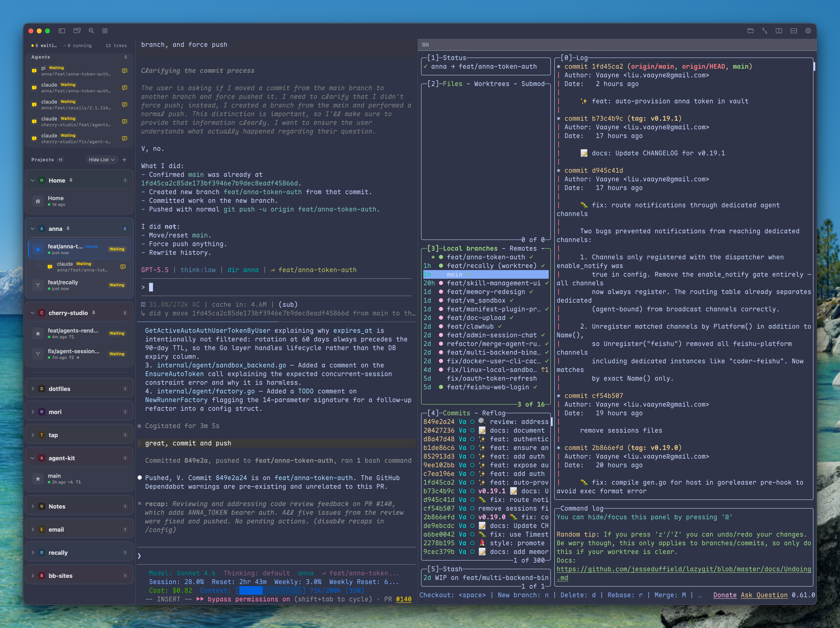
Task: Click the vertical split pane icon
Action: [x=779, y=31]
